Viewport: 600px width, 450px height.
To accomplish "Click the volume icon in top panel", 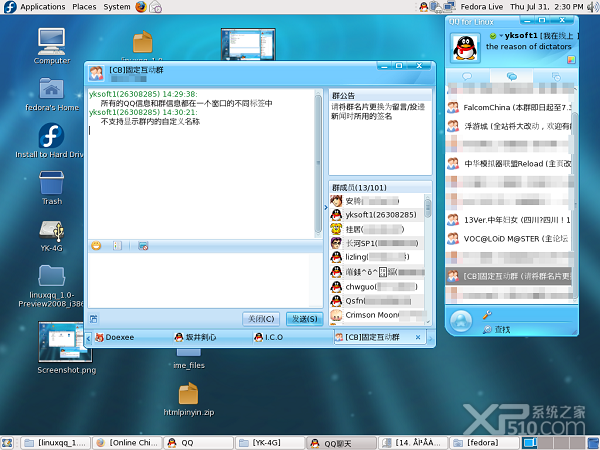I will pos(593,7).
